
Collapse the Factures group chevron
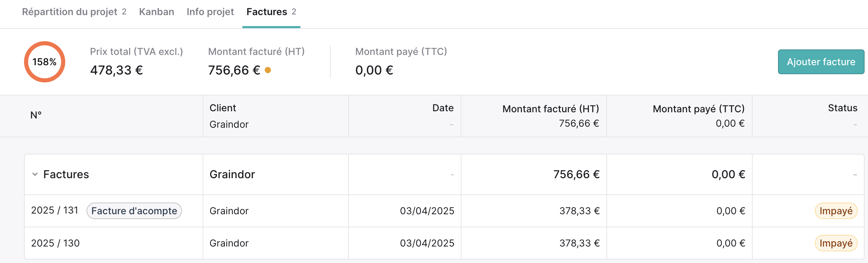click(35, 174)
